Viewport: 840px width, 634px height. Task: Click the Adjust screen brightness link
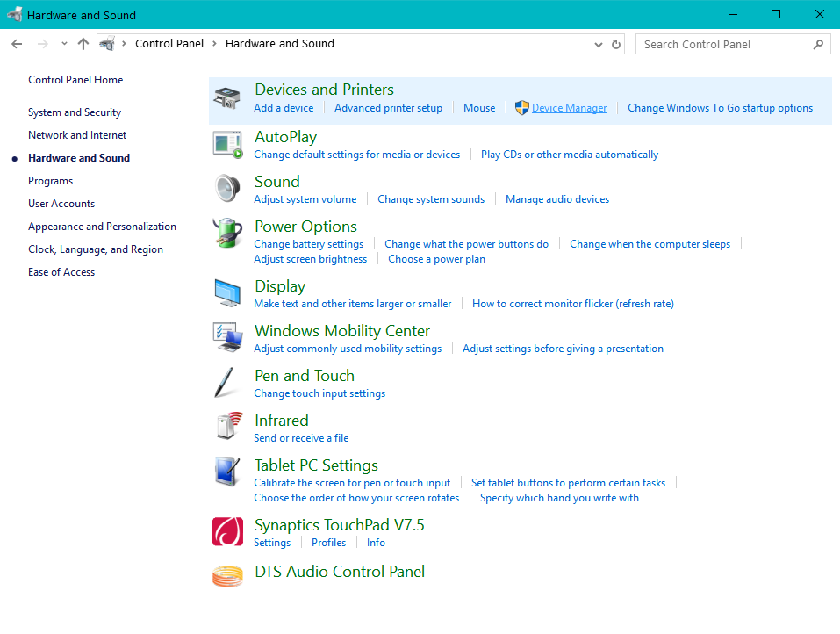pos(310,258)
